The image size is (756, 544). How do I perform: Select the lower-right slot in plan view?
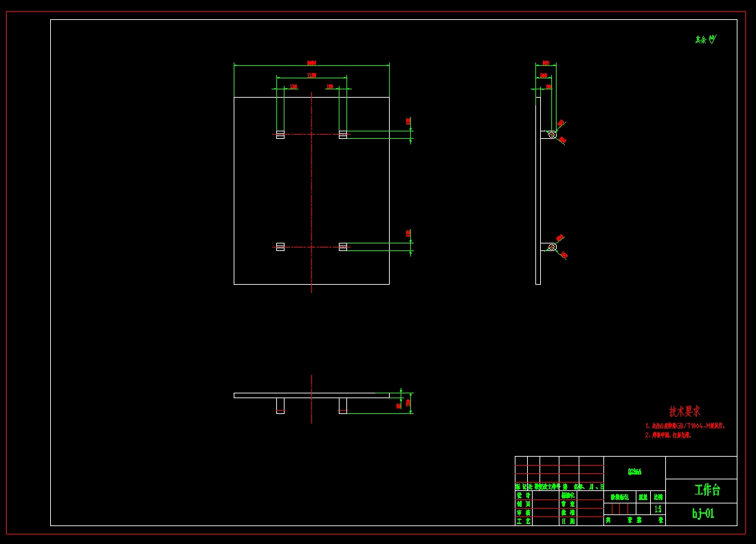tap(343, 247)
